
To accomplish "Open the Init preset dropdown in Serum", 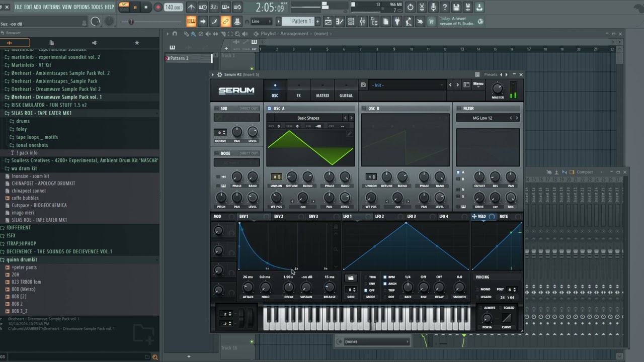I will click(x=408, y=85).
